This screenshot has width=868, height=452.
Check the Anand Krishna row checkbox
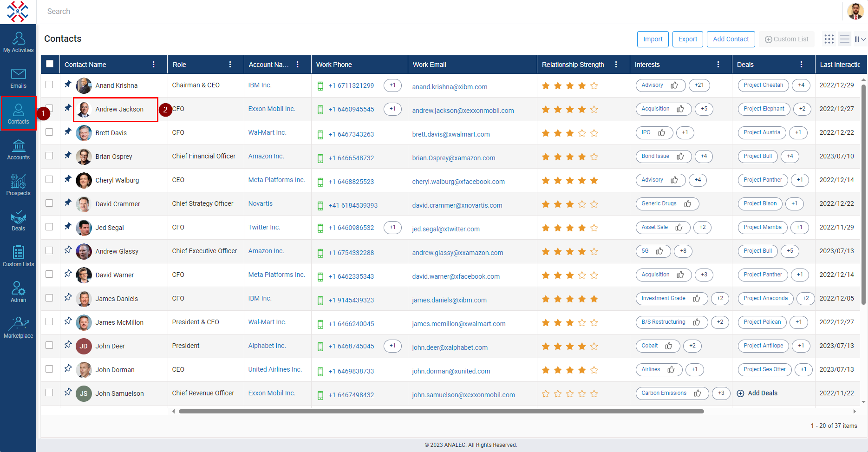click(x=49, y=85)
